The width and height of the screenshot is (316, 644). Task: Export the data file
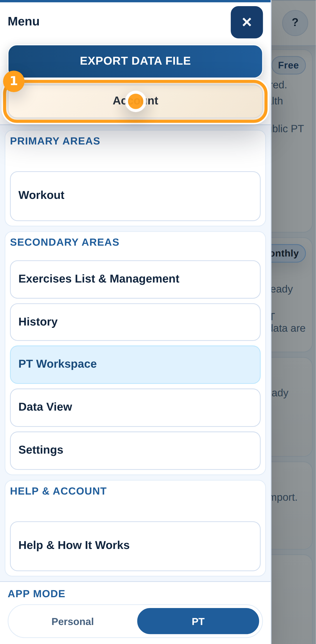coord(135,61)
